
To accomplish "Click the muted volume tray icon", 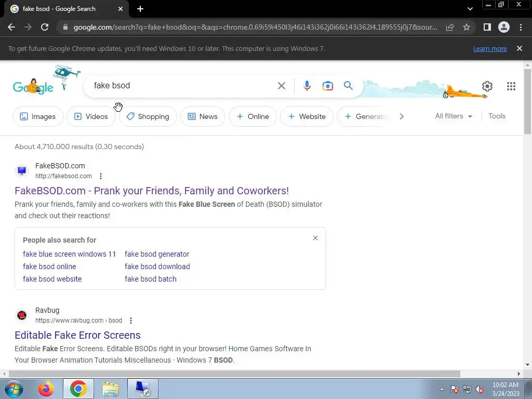I will click(x=480, y=390).
